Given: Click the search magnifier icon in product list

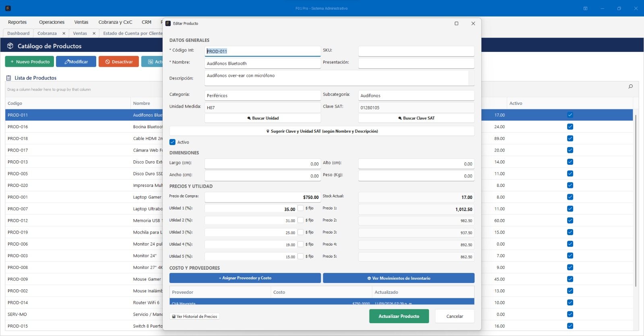Looking at the screenshot, I should click(x=630, y=86).
